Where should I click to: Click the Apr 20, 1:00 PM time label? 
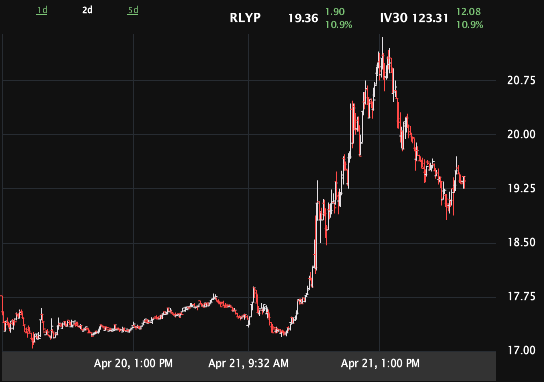coord(133,364)
